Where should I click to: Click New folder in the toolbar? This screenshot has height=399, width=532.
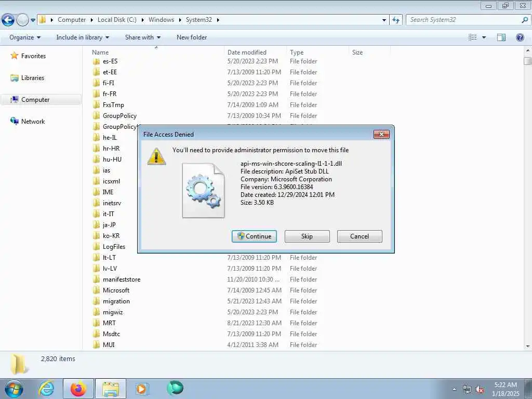click(192, 37)
